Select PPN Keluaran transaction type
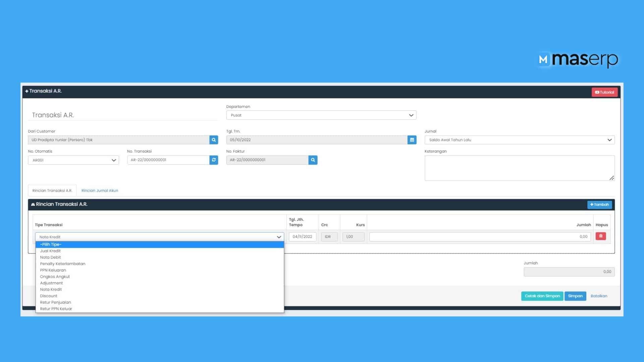 [x=53, y=270]
